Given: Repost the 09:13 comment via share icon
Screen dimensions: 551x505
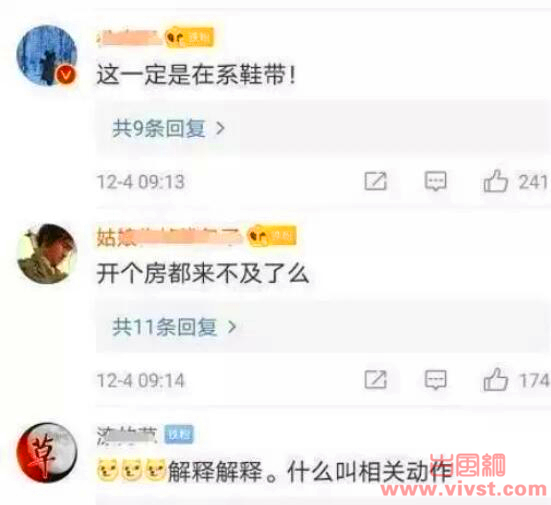Looking at the screenshot, I should tap(376, 181).
